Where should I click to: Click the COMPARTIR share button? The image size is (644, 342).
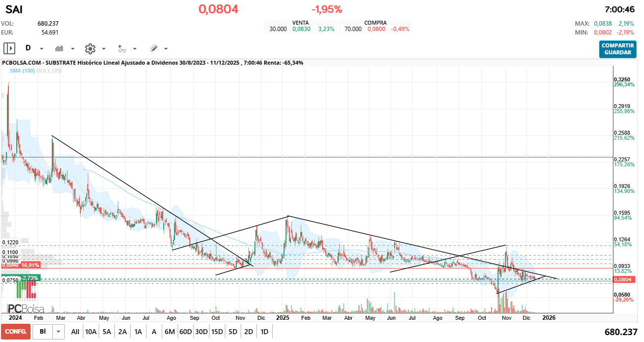pyautogui.click(x=617, y=45)
